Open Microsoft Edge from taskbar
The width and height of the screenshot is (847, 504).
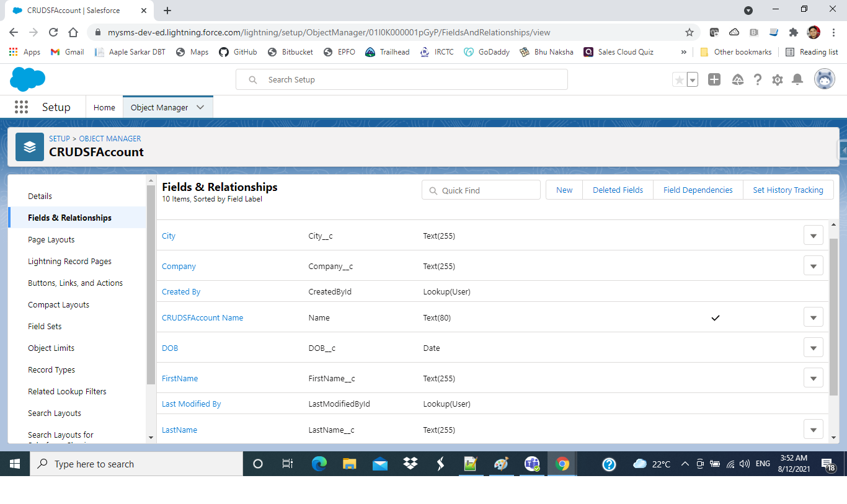coord(319,464)
